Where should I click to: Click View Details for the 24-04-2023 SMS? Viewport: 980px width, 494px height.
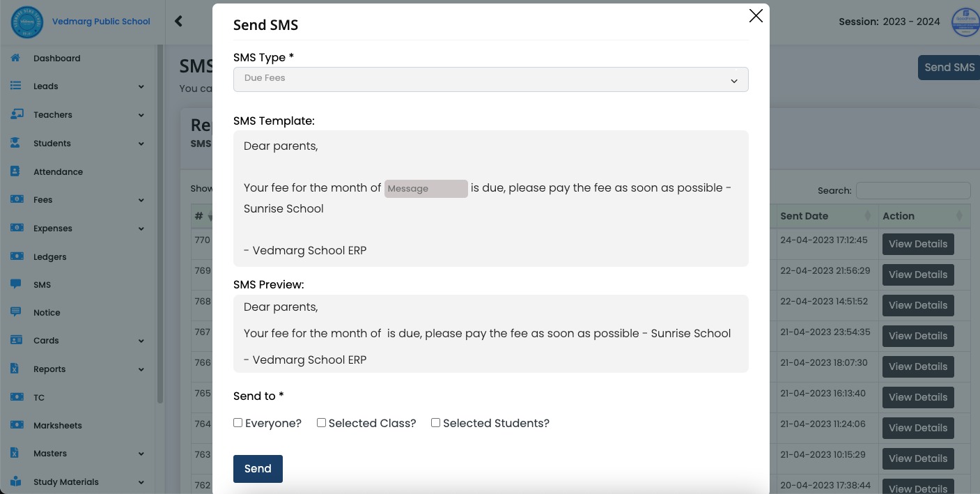(x=918, y=244)
